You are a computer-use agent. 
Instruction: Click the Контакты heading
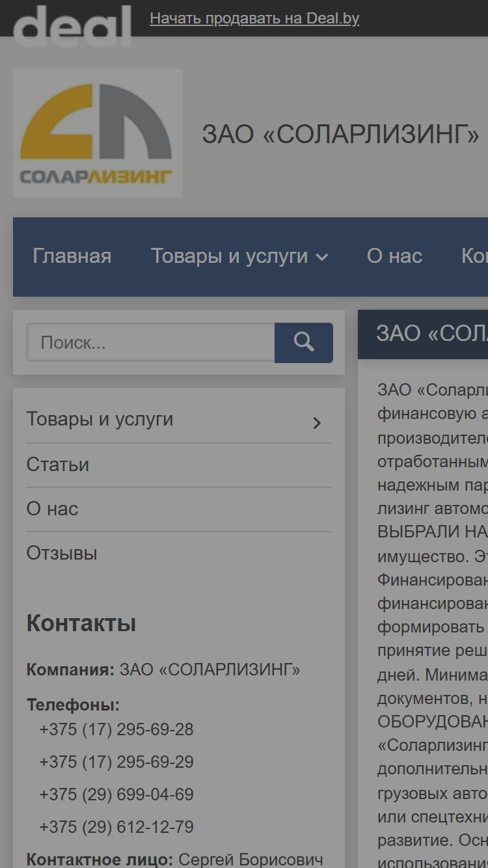[x=81, y=623]
